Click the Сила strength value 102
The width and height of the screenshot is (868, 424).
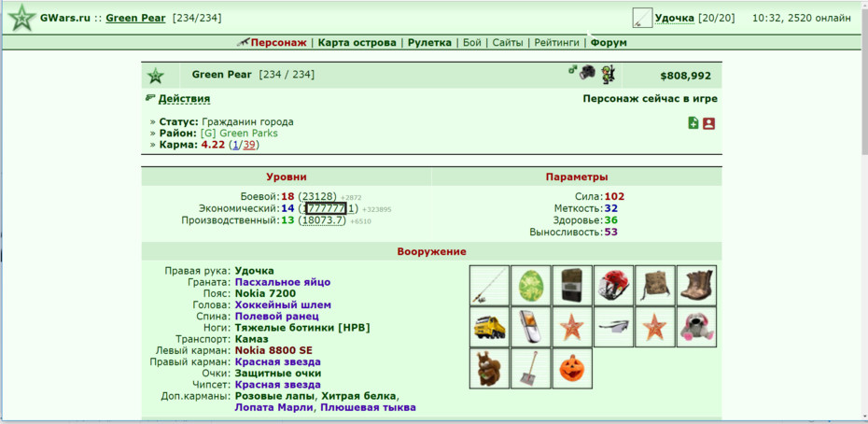pos(614,196)
